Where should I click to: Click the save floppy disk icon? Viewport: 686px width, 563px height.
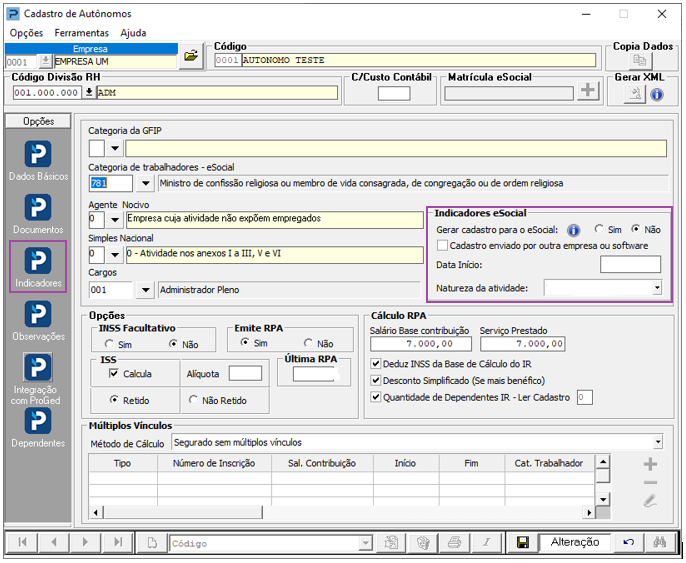tap(522, 542)
